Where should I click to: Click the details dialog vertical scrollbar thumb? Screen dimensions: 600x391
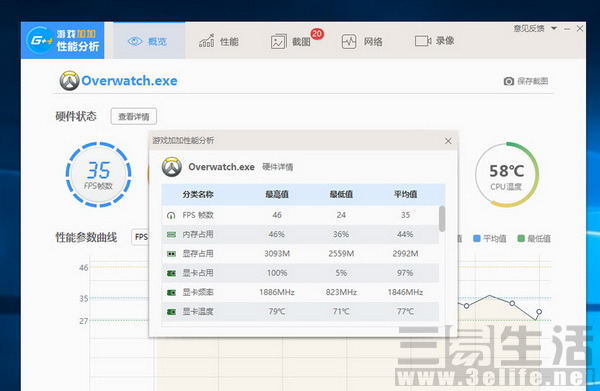click(442, 218)
